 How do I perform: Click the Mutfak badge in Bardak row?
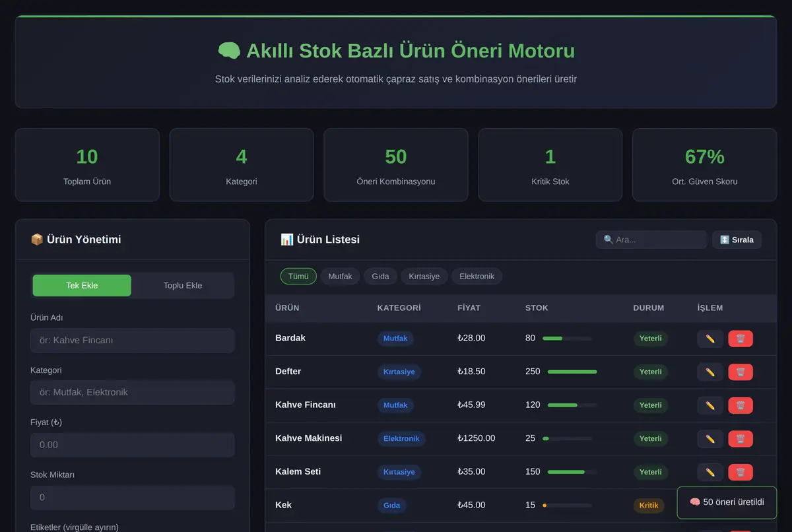[x=395, y=339]
